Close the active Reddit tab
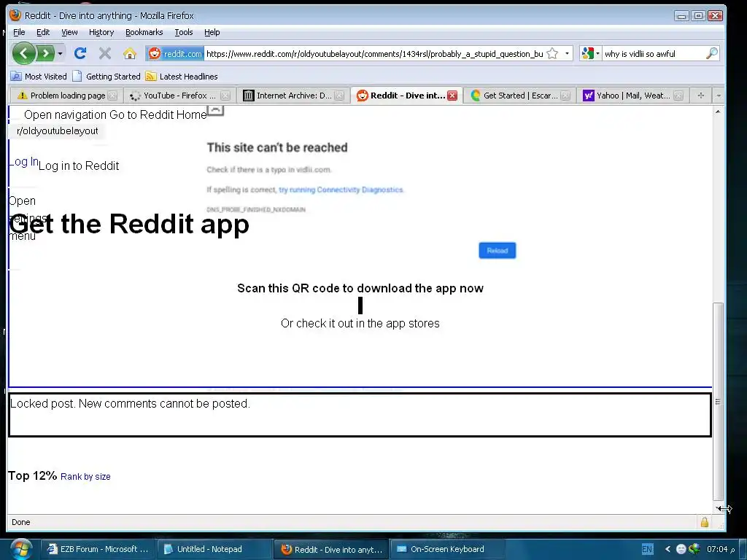The height and width of the screenshot is (560, 747). [x=452, y=96]
